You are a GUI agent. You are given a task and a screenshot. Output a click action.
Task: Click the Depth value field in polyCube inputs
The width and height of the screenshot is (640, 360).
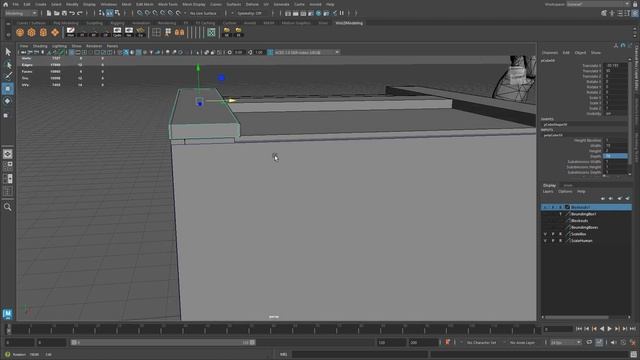[615, 156]
